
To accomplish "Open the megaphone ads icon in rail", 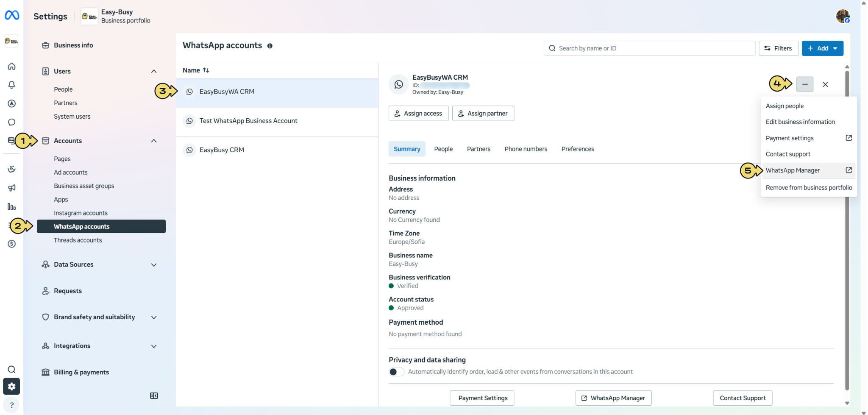I will point(12,188).
